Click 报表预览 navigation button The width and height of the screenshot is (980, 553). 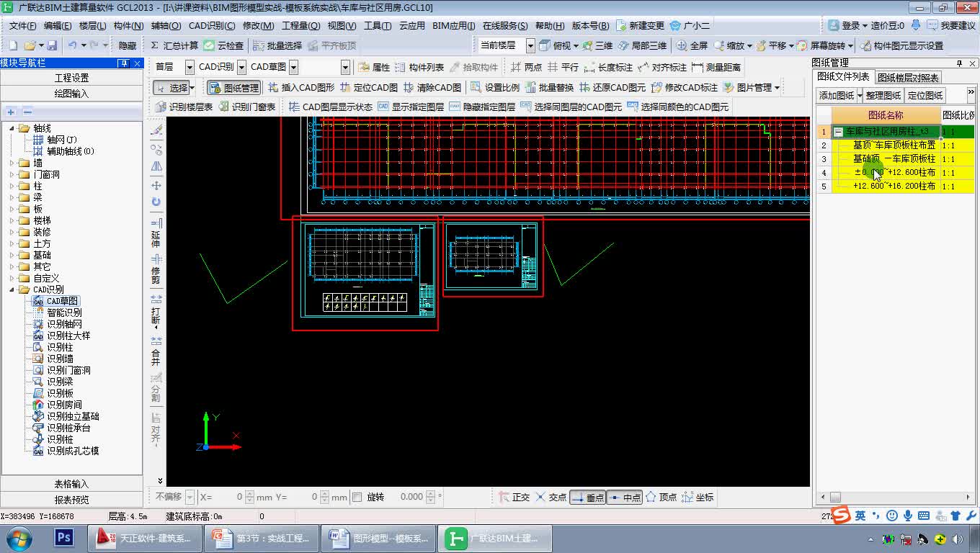point(72,500)
